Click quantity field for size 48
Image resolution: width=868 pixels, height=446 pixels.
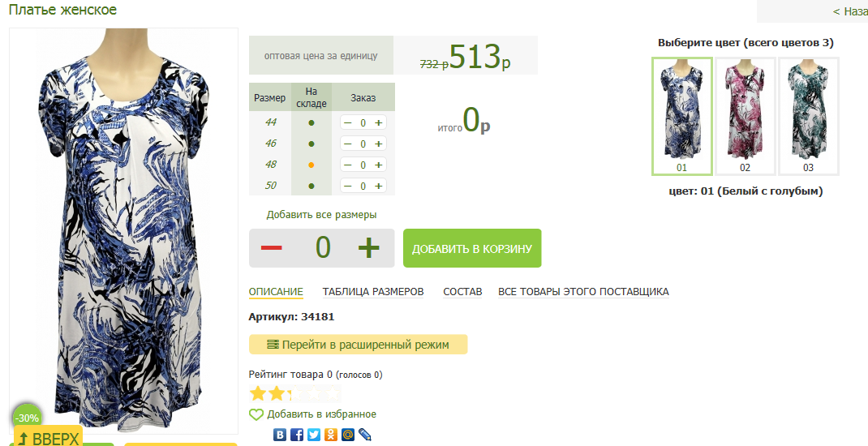(x=363, y=165)
